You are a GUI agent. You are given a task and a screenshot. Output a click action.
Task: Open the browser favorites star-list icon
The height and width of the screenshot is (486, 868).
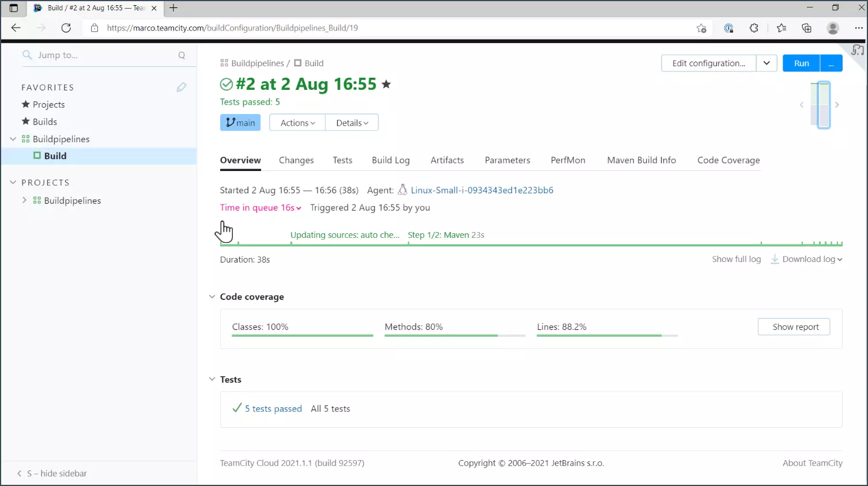(781, 28)
